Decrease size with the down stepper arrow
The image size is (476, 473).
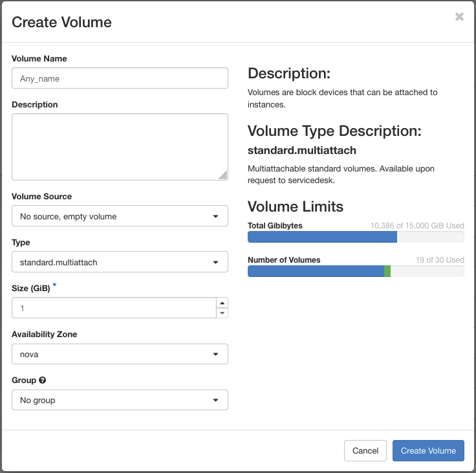click(222, 313)
